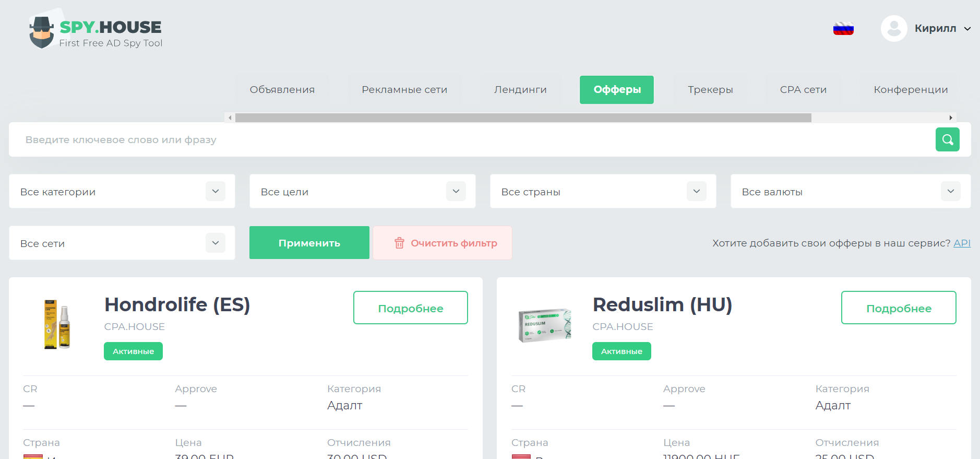This screenshot has width=980, height=459.
Task: Open the Рекламные сети tab
Action: point(404,90)
